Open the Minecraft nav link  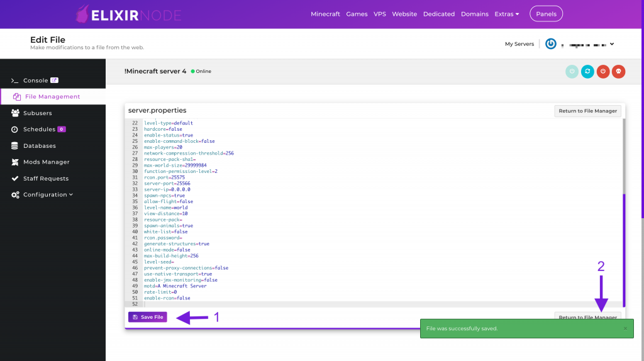325,14
